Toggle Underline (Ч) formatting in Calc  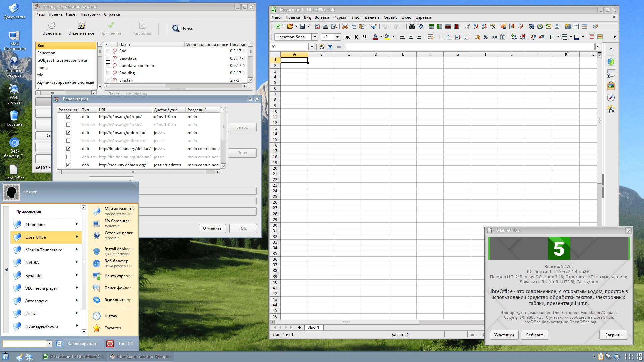tap(365, 37)
